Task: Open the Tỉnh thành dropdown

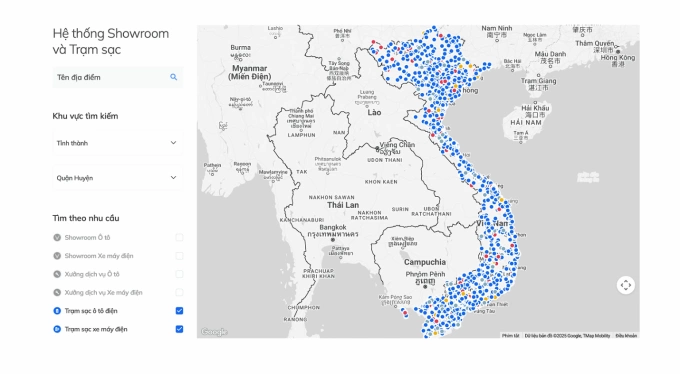Action: (x=118, y=143)
